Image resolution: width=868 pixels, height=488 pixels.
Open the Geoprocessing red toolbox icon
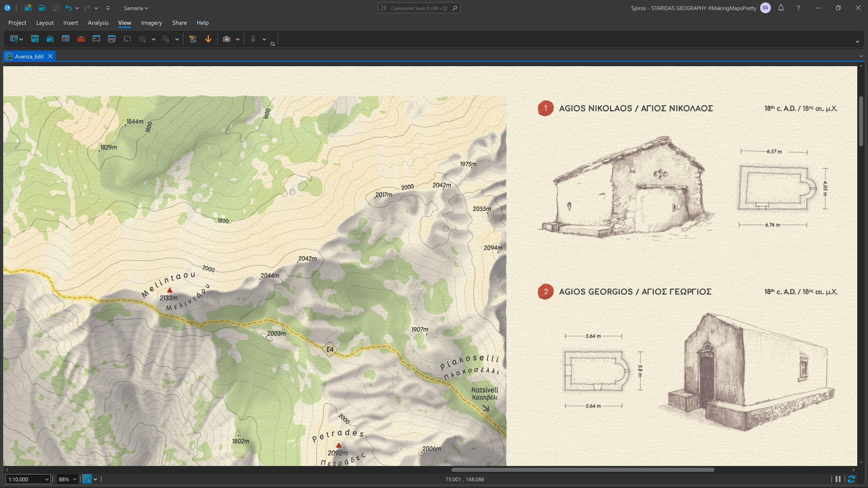[x=81, y=39]
